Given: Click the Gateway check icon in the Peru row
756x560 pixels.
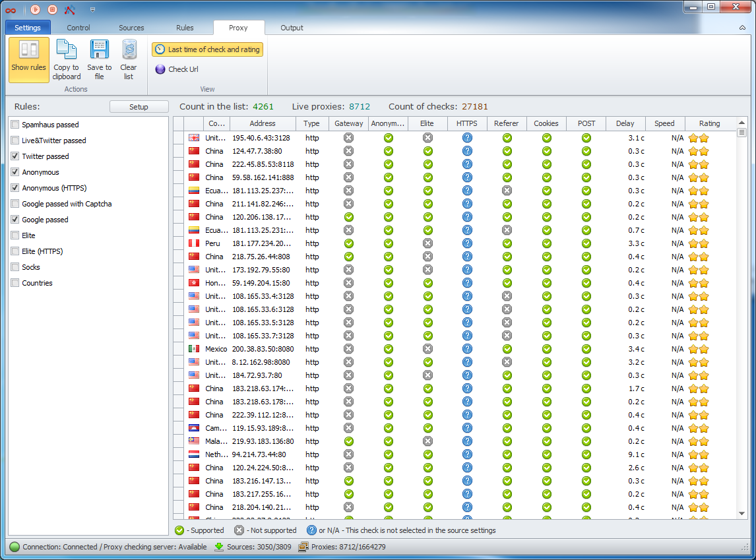Looking at the screenshot, I should tap(348, 243).
